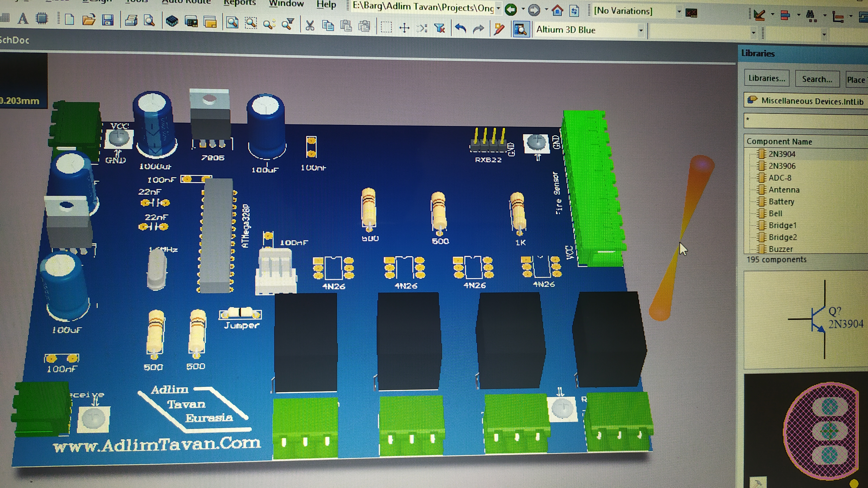868x488 pixels.
Task: Switch to the SchDoc document tab
Action: 15,40
